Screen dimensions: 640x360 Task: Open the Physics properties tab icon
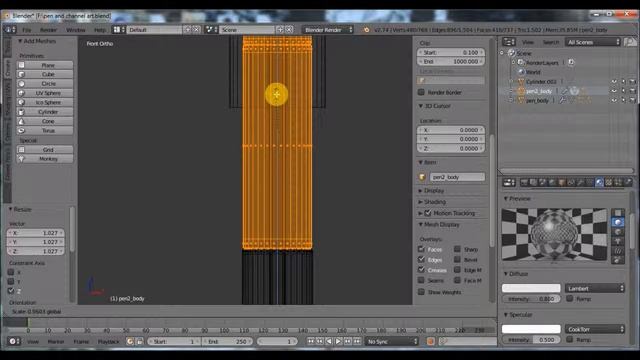click(x=627, y=182)
